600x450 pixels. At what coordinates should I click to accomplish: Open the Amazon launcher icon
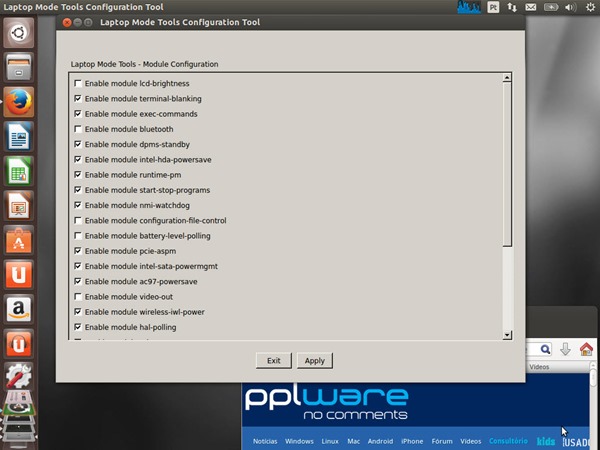(x=19, y=309)
